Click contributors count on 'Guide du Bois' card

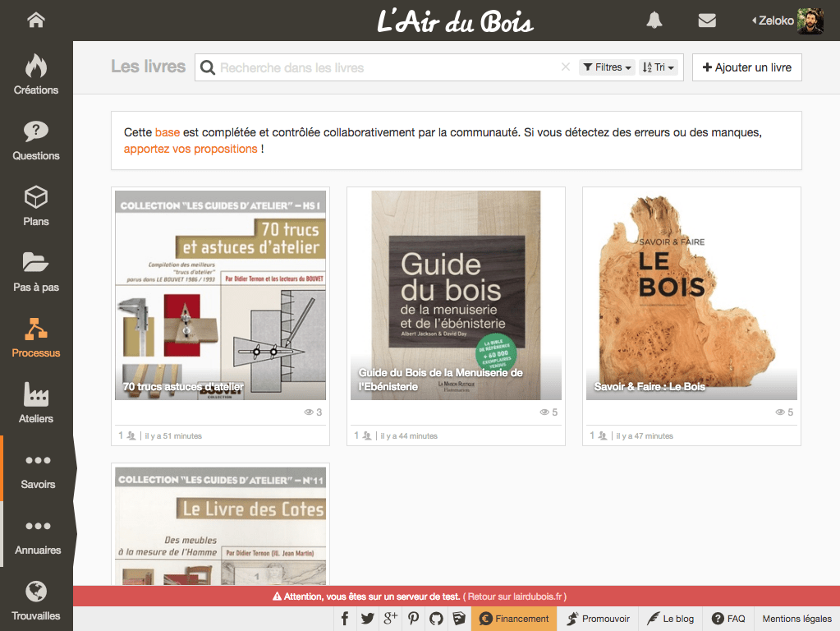point(363,435)
